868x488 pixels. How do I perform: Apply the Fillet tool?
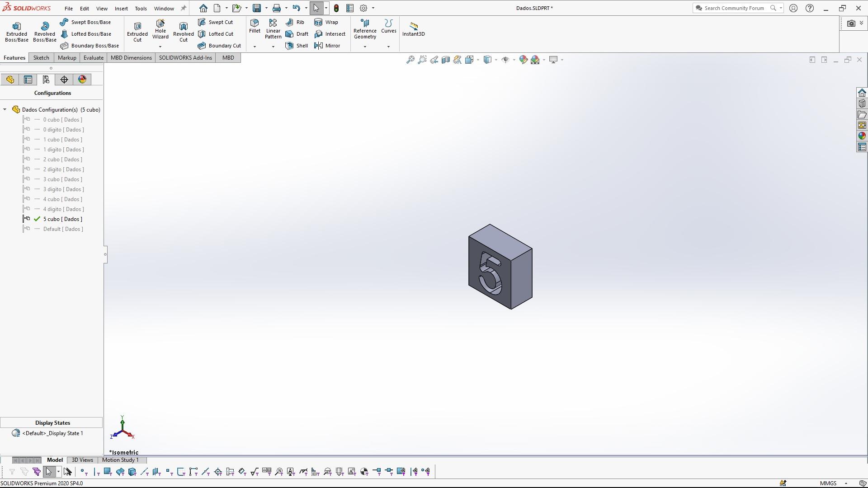pyautogui.click(x=255, y=26)
